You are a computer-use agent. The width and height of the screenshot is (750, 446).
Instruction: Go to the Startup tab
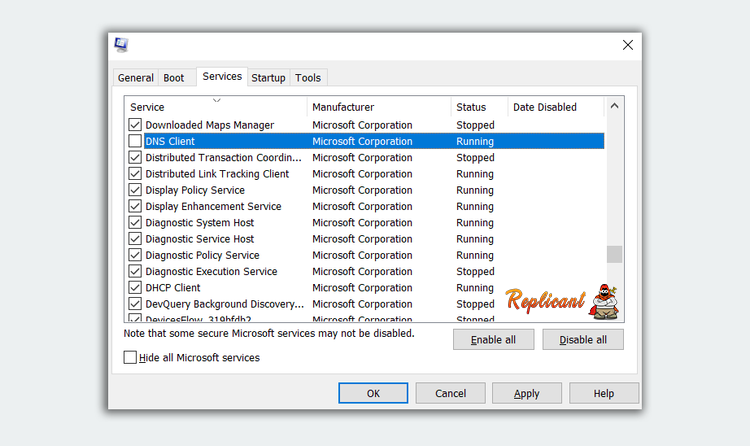tap(268, 78)
